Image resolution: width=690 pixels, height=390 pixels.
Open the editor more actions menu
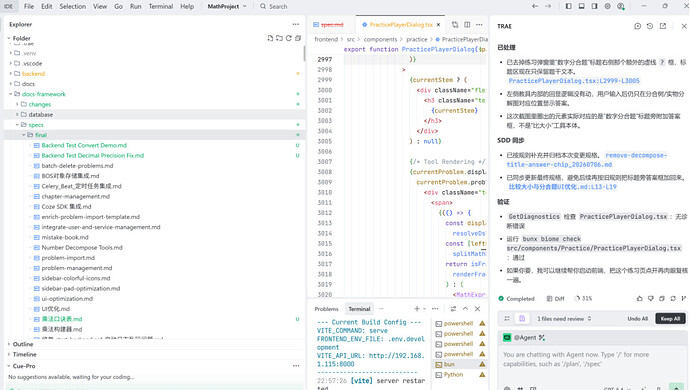coord(479,25)
